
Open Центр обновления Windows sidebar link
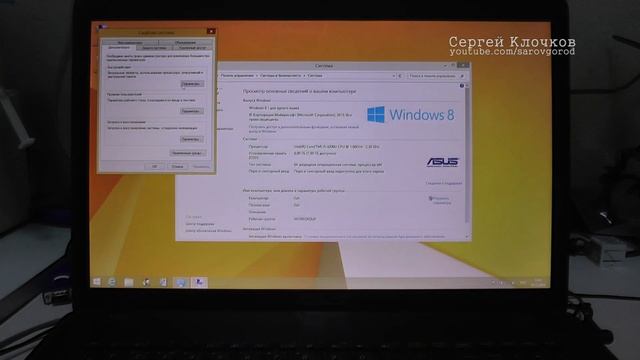point(208,231)
